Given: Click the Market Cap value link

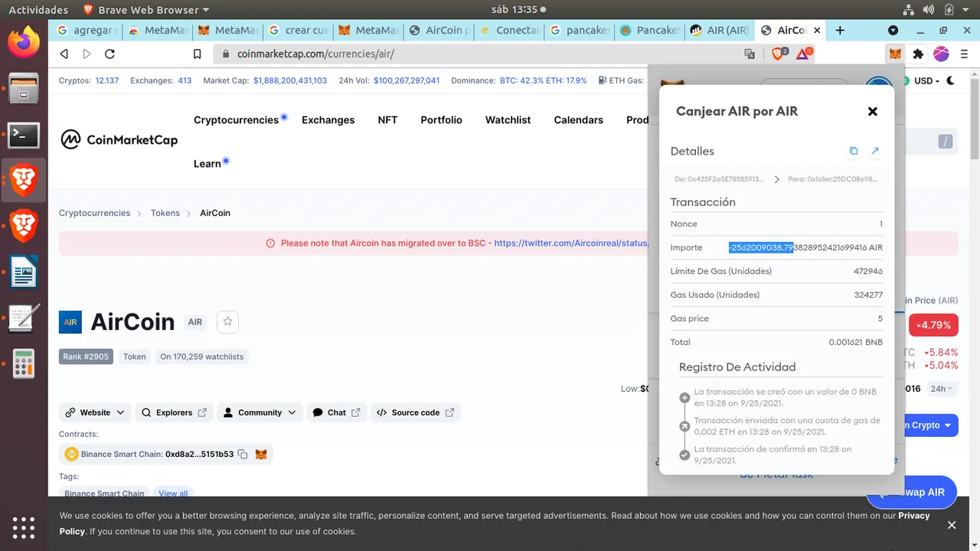Looking at the screenshot, I should pos(290,80).
